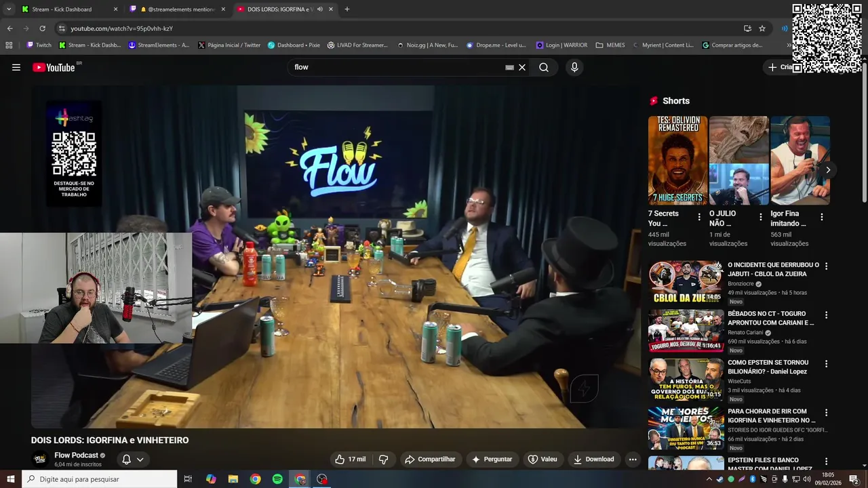Open the Renato Cariani channel name
The width and height of the screenshot is (868, 488).
tap(746, 333)
